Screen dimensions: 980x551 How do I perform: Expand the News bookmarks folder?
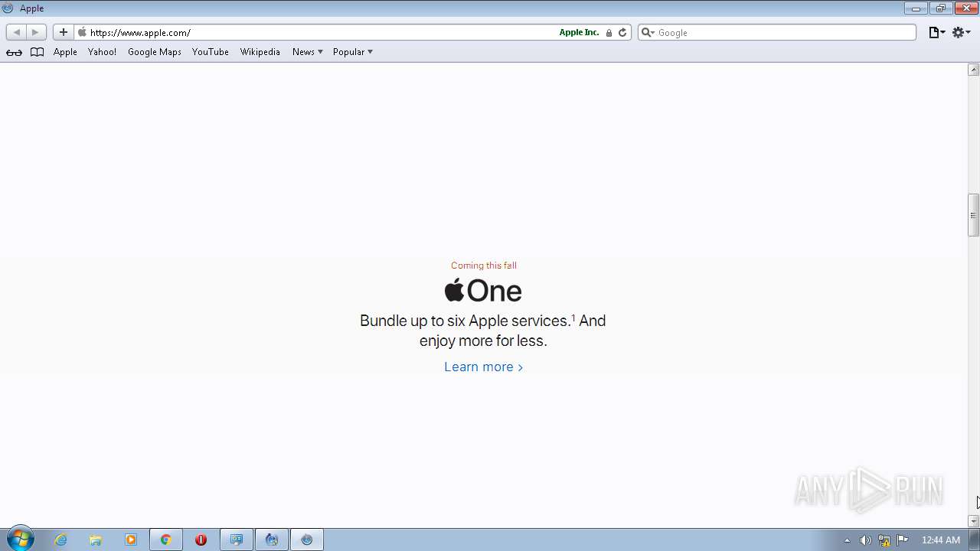[308, 52]
